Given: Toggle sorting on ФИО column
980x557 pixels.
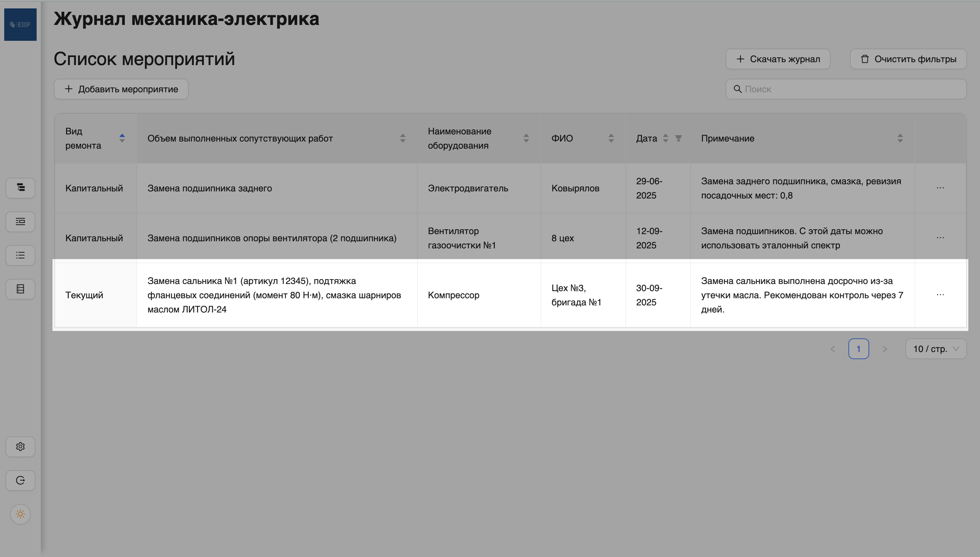Looking at the screenshot, I should tap(611, 139).
